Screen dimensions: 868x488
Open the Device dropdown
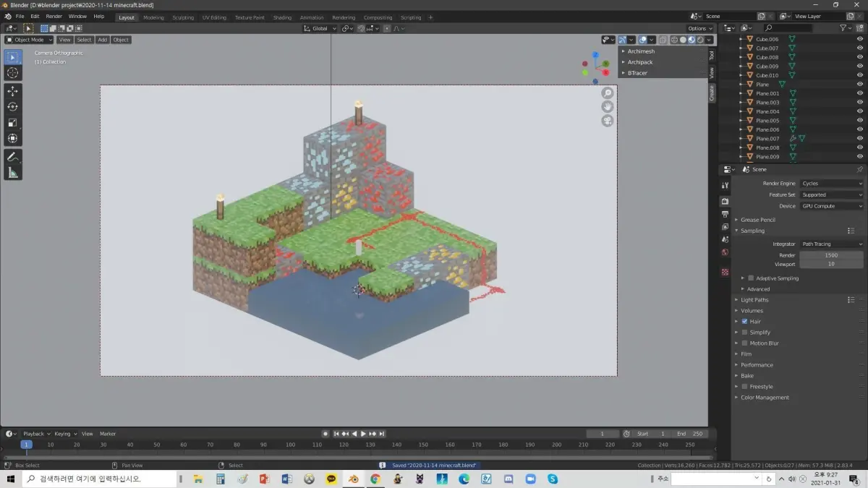coord(831,206)
